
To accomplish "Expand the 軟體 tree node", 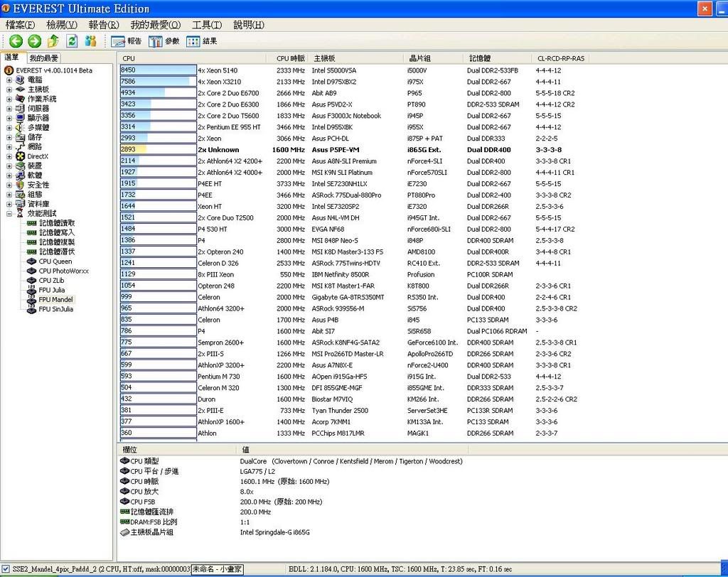I will [x=9, y=176].
